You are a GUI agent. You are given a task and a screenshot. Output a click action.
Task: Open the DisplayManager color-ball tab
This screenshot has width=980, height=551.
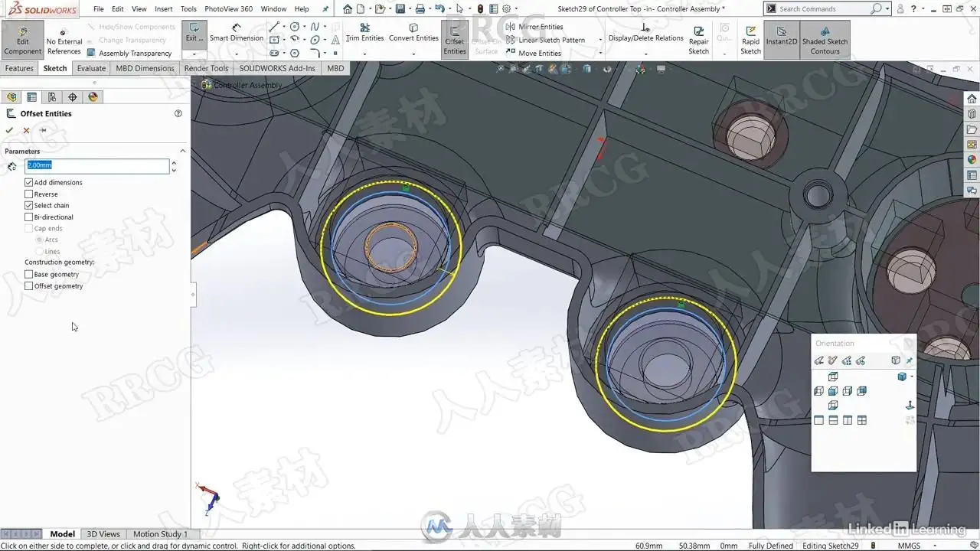[93, 97]
